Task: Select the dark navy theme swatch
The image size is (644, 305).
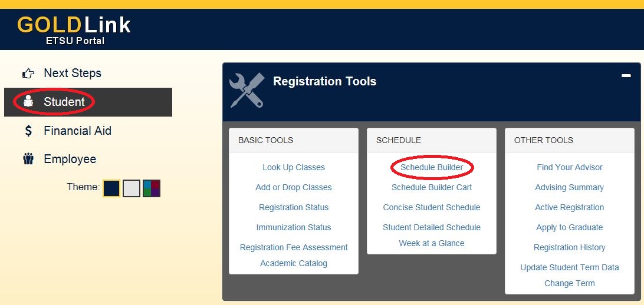Action: coord(111,188)
